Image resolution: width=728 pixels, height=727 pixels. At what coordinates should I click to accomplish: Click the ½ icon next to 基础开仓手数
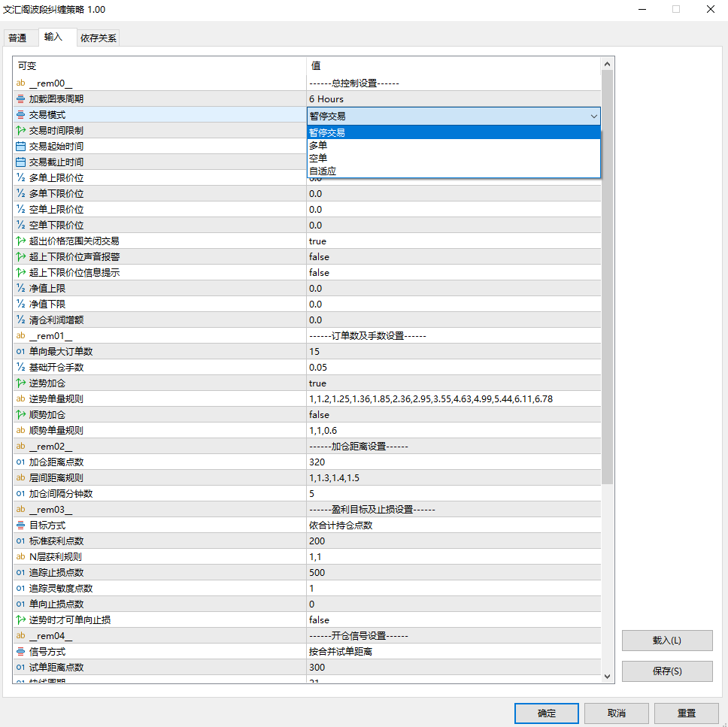pyautogui.click(x=21, y=368)
